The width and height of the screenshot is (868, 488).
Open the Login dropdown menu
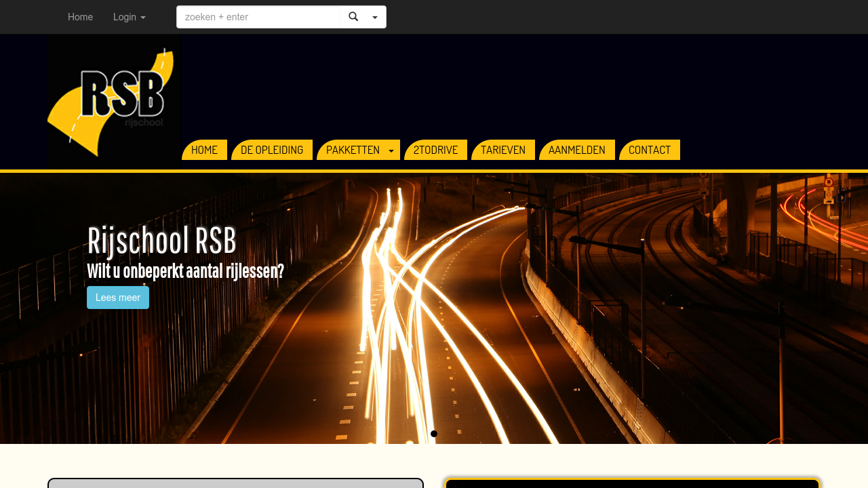coord(128,16)
